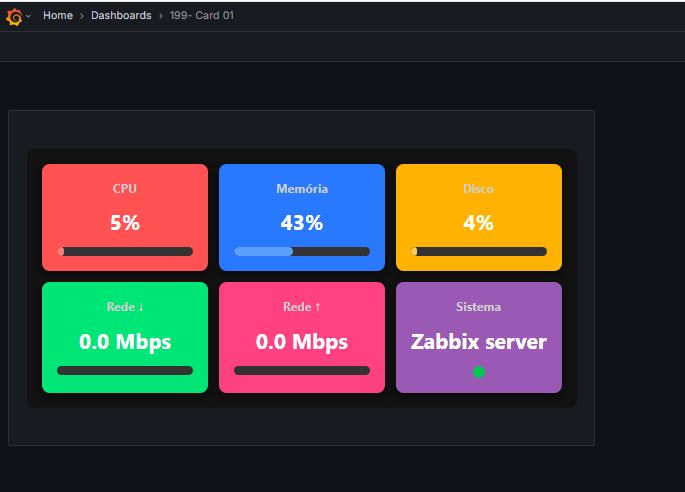The image size is (685, 492).
Task: Click the Rede ↑ upload card title
Action: 302,306
